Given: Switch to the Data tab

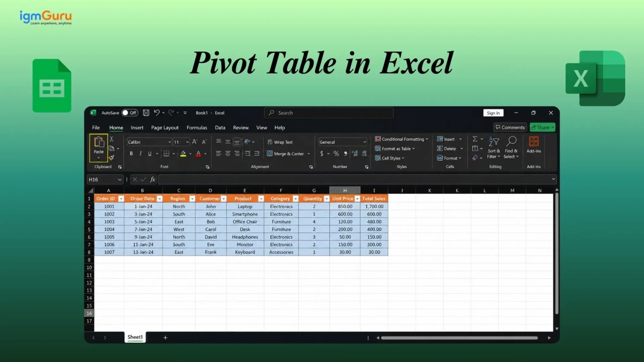Looking at the screenshot, I should (x=220, y=127).
